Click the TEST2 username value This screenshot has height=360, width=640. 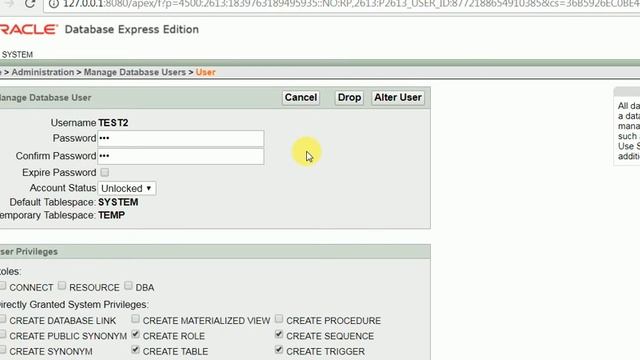113,123
